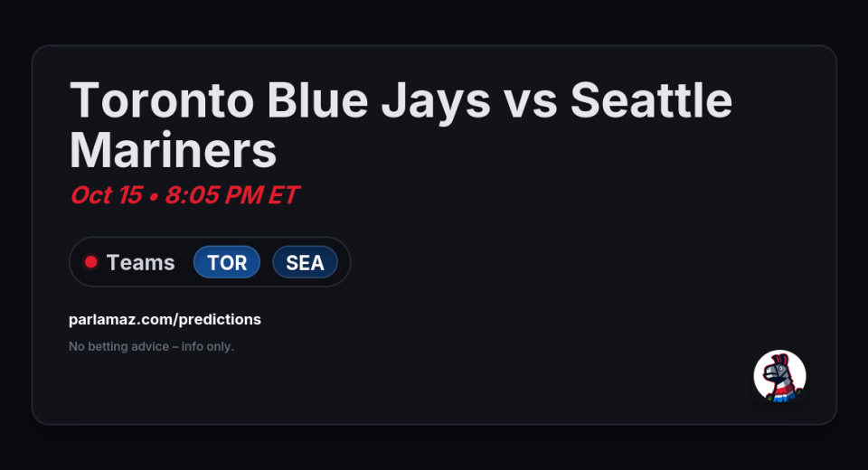This screenshot has height=470, width=868.
Task: Select the SEA team chip
Action: pos(305,262)
